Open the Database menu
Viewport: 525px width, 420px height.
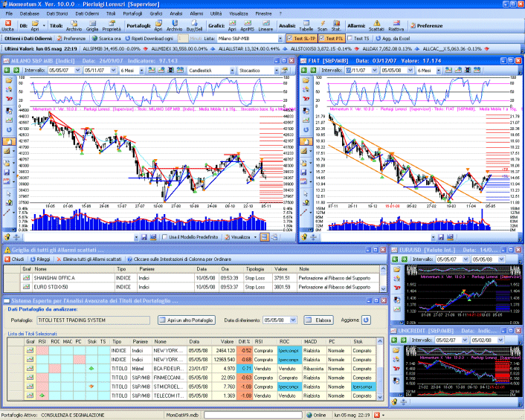[30, 13]
